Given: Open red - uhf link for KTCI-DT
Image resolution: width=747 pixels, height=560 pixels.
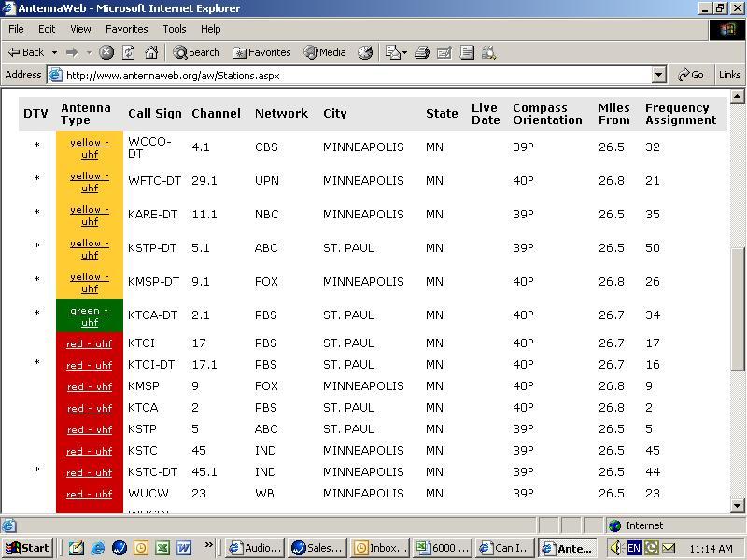Looking at the screenshot, I should (90, 365).
